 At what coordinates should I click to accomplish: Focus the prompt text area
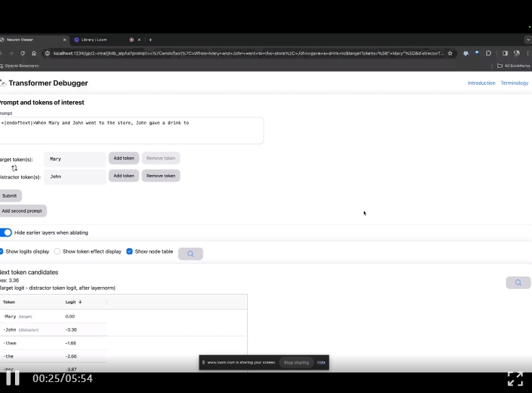coord(131,131)
